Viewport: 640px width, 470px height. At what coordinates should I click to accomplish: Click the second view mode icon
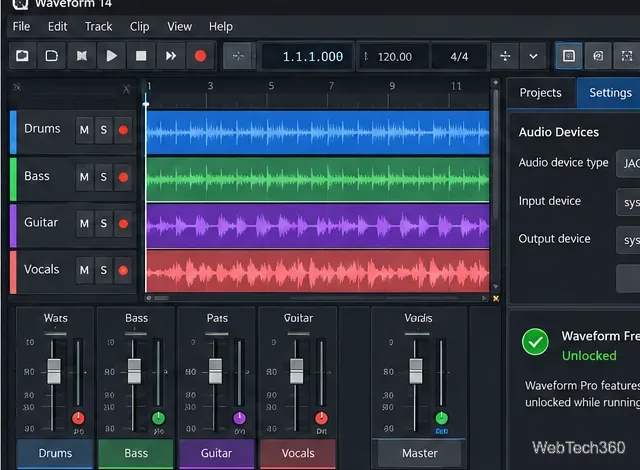[x=598, y=56]
